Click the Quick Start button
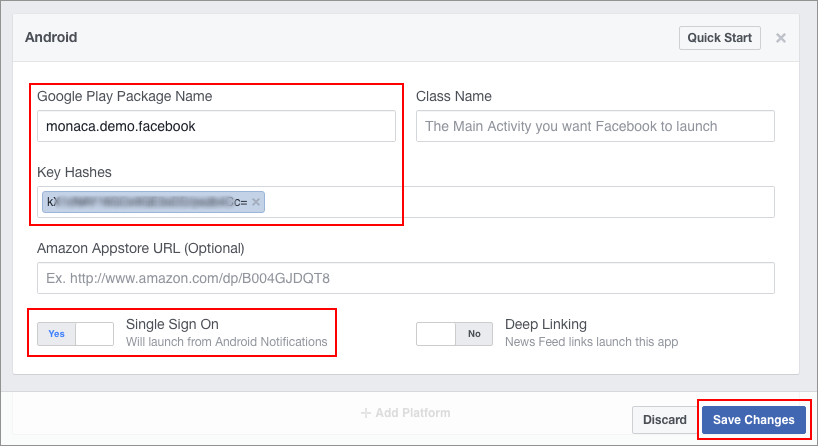818x446 pixels. click(719, 38)
